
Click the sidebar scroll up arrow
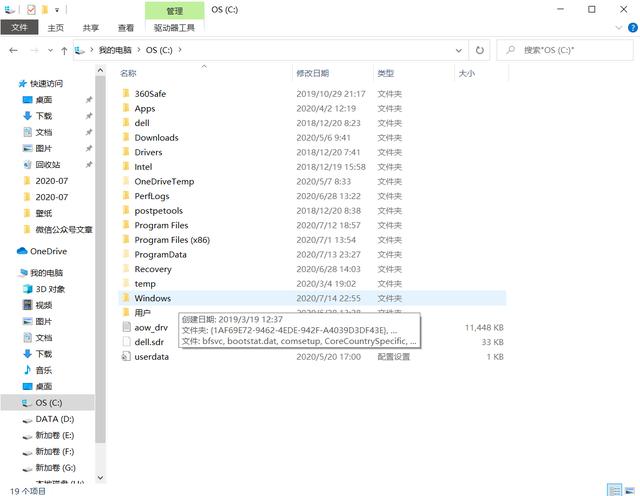(100, 71)
